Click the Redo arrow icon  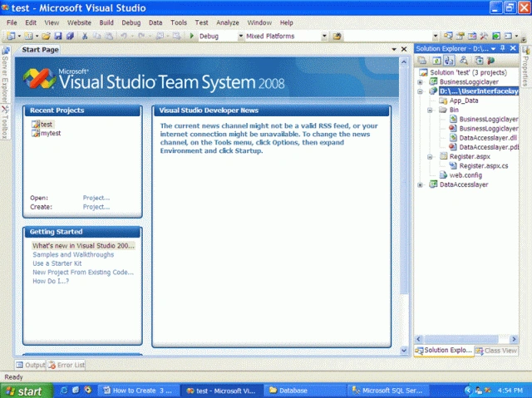141,36
